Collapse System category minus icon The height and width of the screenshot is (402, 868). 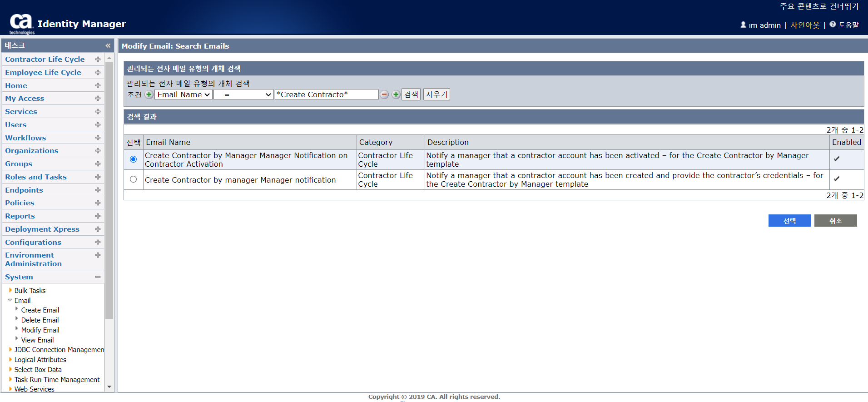(98, 277)
